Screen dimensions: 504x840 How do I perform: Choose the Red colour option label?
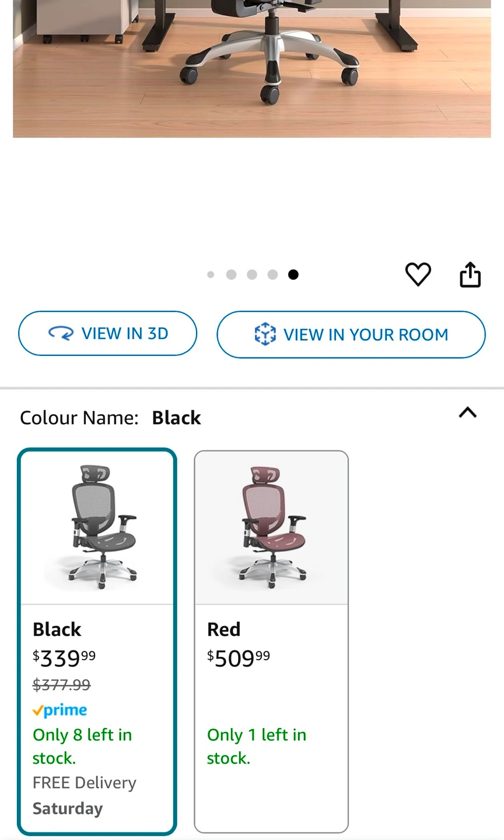point(224,629)
